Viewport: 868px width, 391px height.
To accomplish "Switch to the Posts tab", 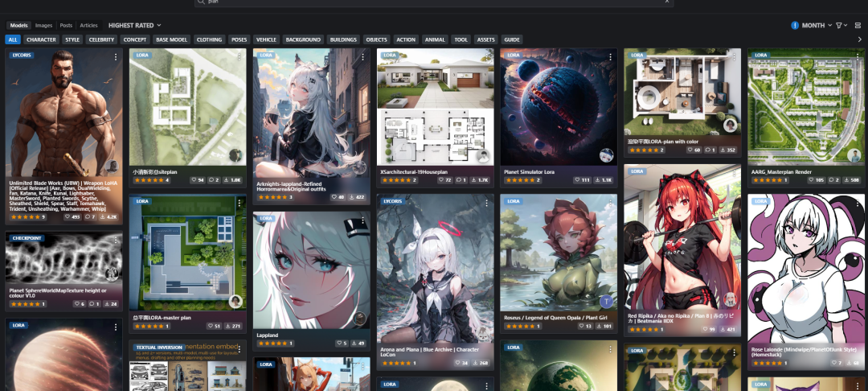I will pos(66,26).
